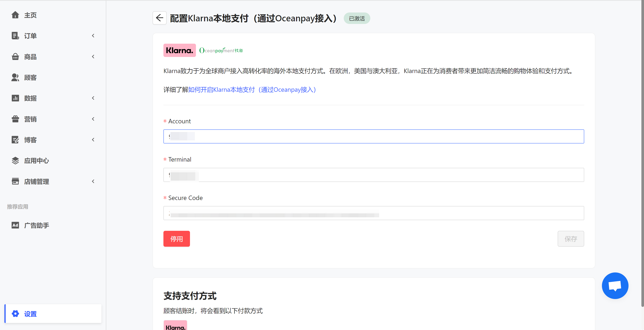The image size is (644, 330).
Task: Expand the 博客 menu chevron
Action: (x=93, y=140)
